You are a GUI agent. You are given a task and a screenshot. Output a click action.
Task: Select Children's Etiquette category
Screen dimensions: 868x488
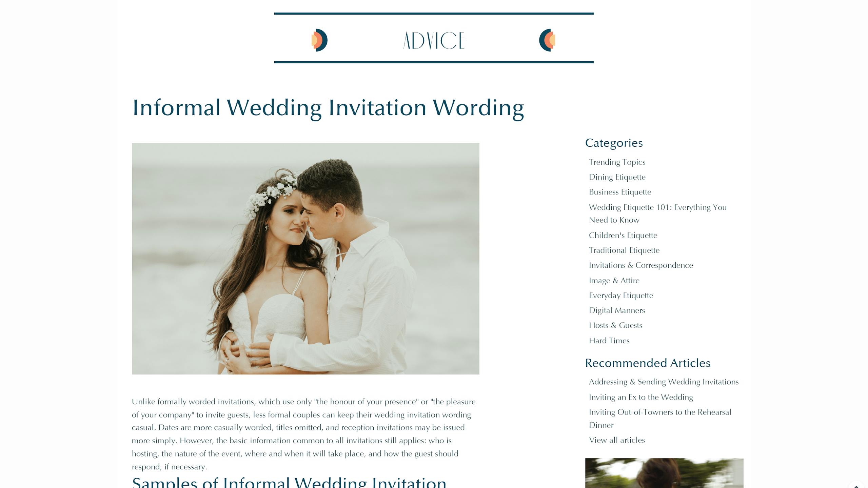(x=623, y=235)
